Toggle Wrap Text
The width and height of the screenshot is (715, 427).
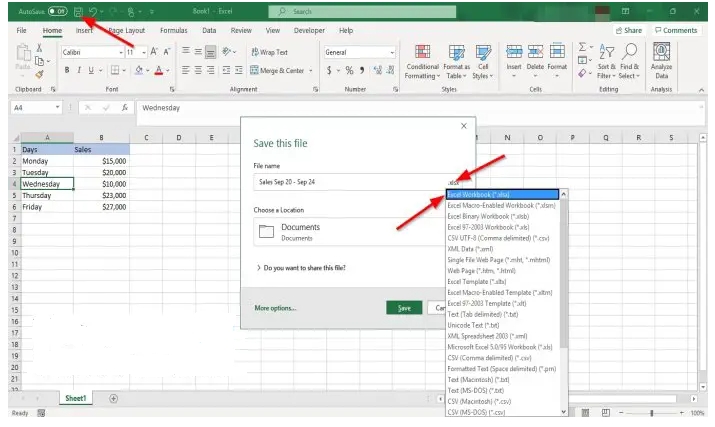[x=269, y=52]
